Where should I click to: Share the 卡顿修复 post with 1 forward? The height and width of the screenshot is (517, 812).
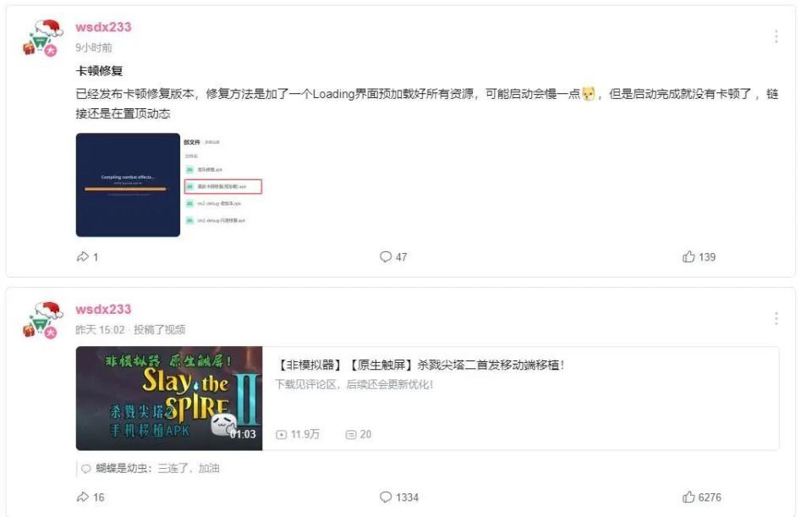87,256
